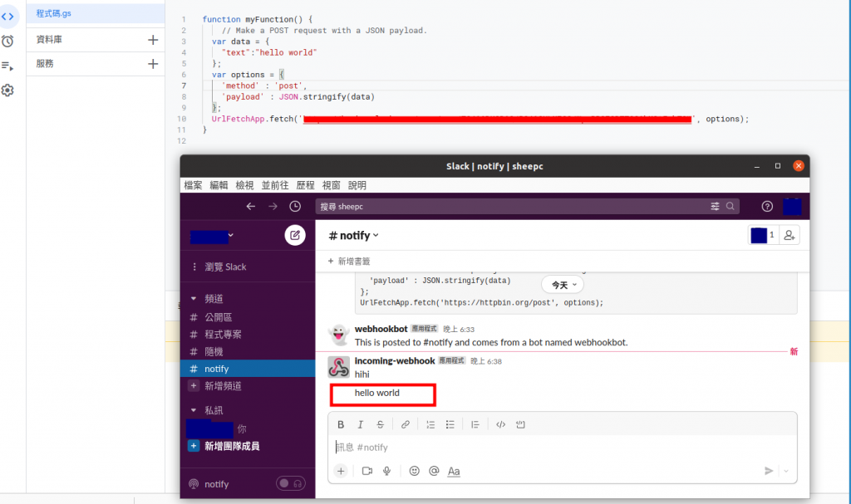Image resolution: width=851 pixels, height=504 pixels.
Task: Open the 隨機 channel
Action: (x=248, y=352)
